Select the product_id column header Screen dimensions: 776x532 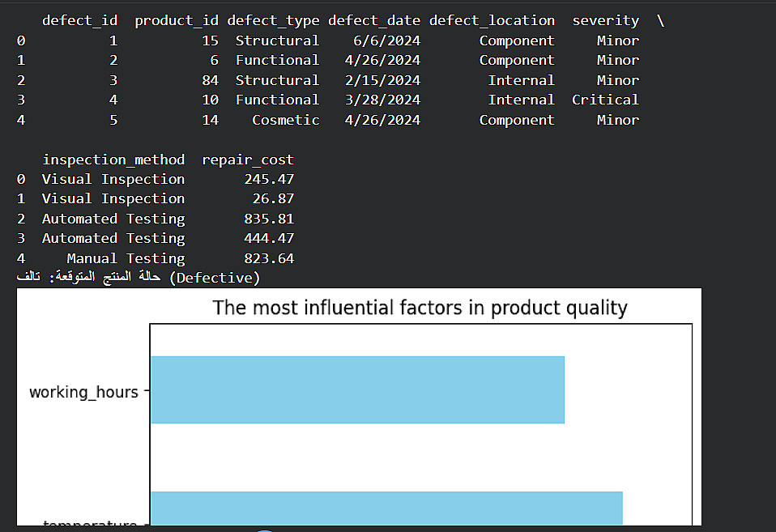[x=176, y=20]
